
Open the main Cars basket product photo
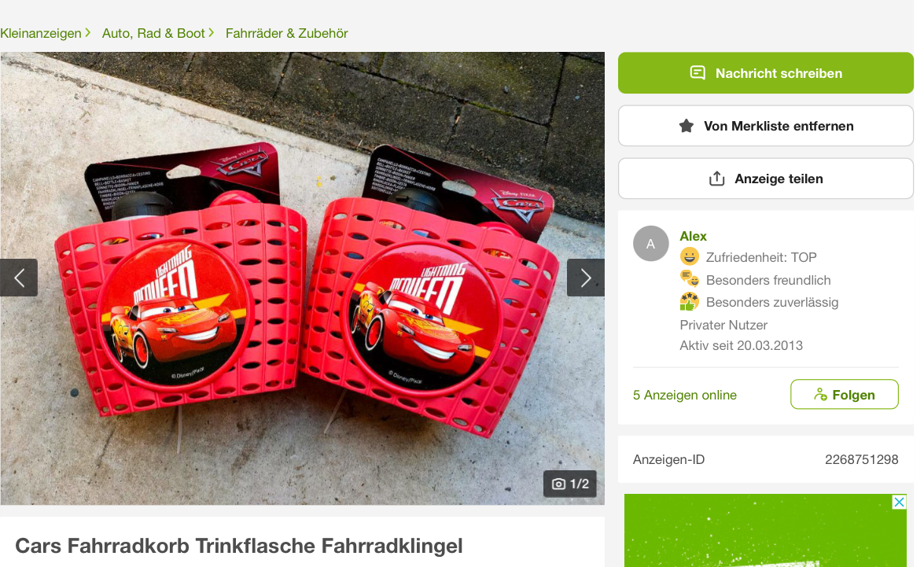[302, 278]
